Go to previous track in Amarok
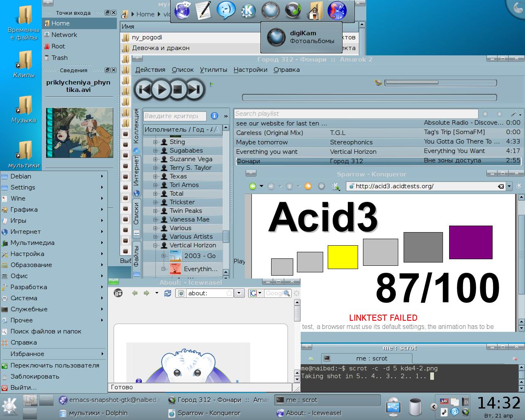Screen dimensions: 525x420 [144, 89]
